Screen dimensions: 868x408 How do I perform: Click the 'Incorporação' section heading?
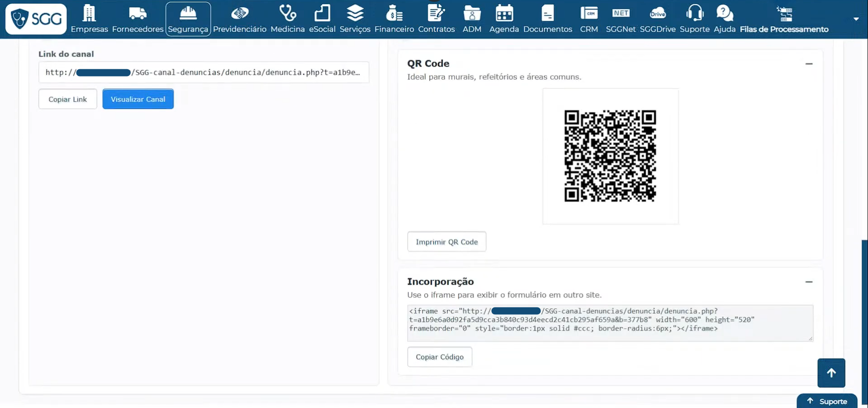[441, 282]
